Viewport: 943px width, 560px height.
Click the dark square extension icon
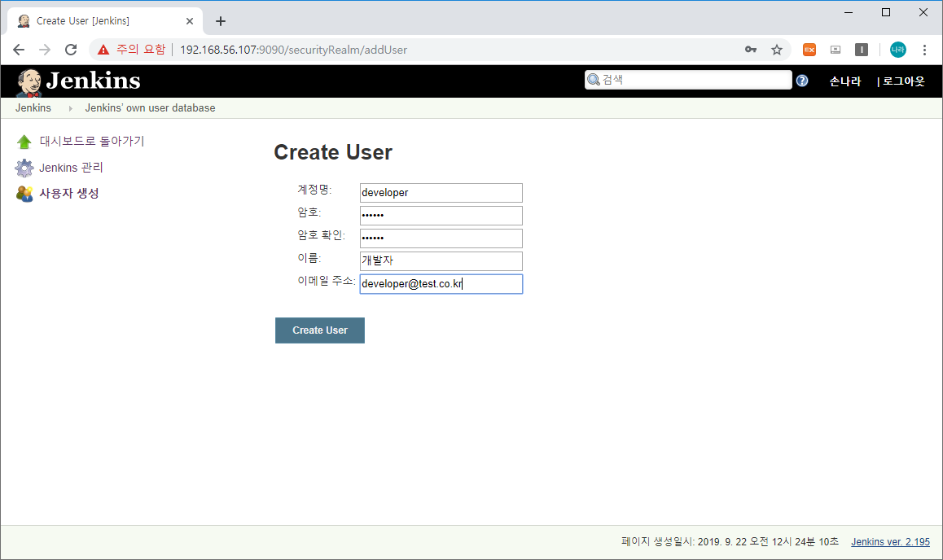pyautogui.click(x=862, y=50)
